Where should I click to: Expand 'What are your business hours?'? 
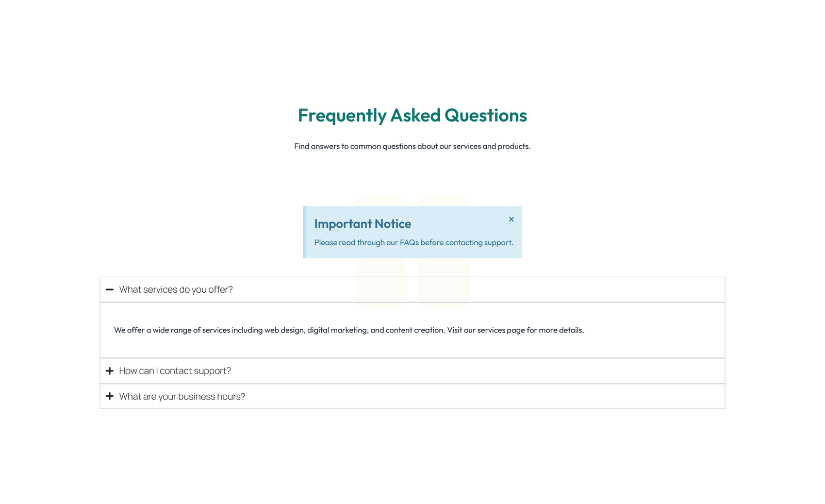coord(182,396)
